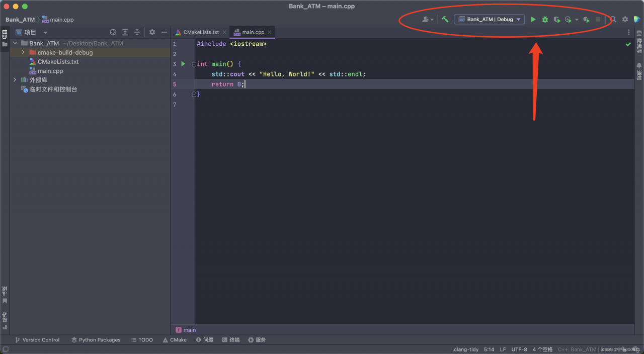Image resolution: width=644 pixels, height=354 pixels.
Task: Open the 问题 problems tool window
Action: pos(204,340)
